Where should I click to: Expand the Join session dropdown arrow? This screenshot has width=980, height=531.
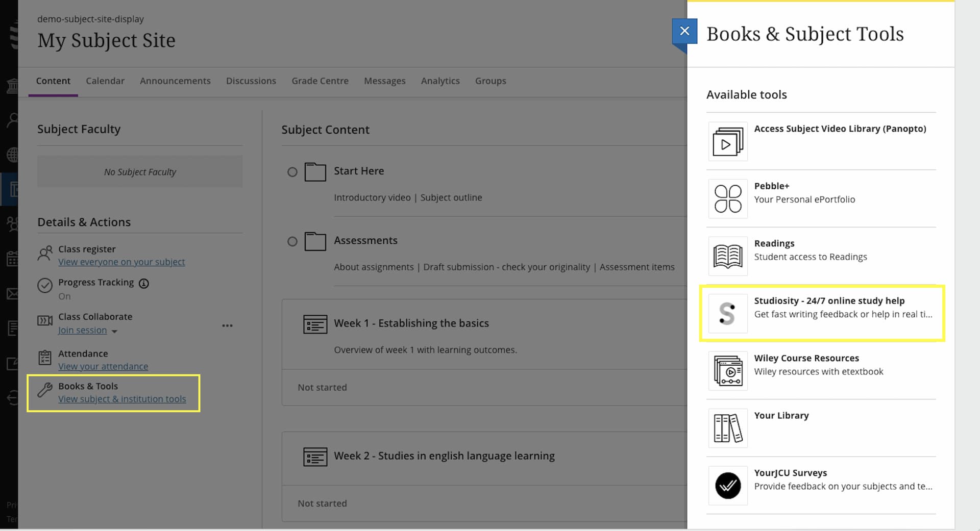tap(114, 332)
